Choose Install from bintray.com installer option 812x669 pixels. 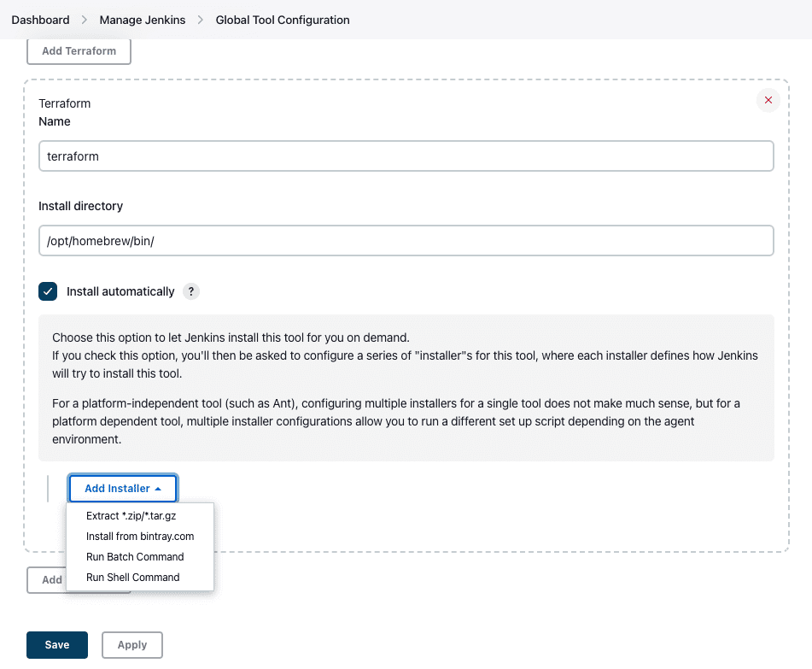[x=139, y=536]
